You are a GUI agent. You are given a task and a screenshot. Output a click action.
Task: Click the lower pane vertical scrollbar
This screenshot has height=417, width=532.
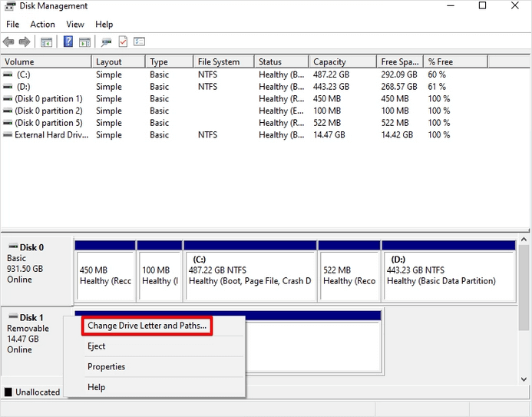click(524, 307)
